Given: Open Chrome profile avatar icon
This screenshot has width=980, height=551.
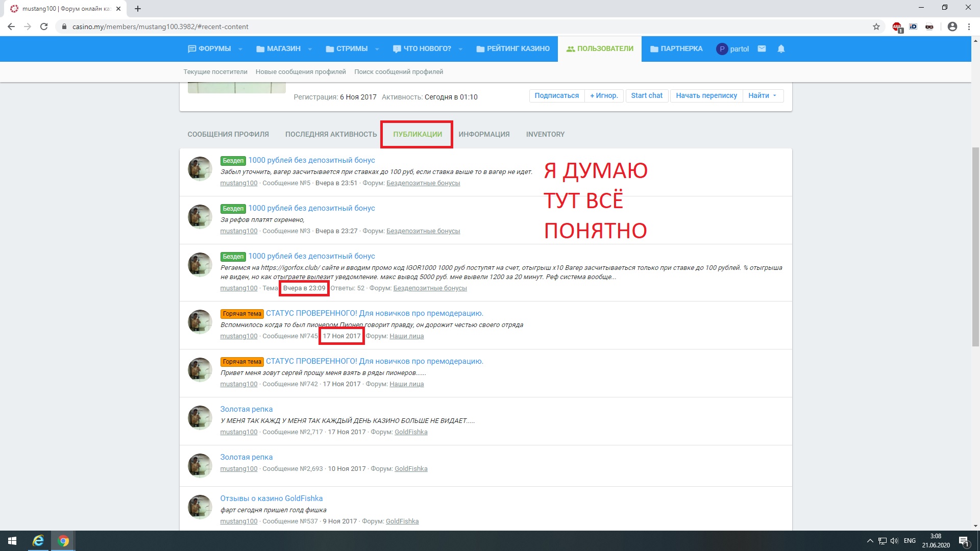Looking at the screenshot, I should pos(952,27).
